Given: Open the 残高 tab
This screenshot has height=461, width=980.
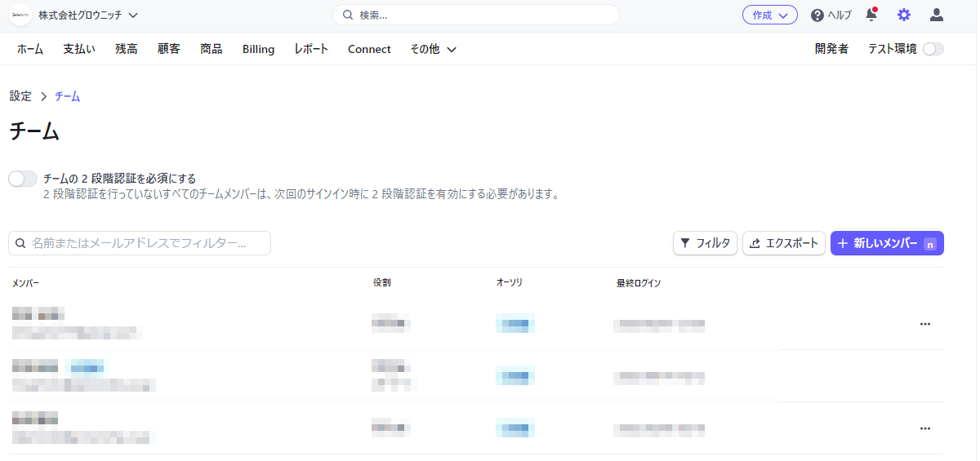Looking at the screenshot, I should [x=127, y=49].
